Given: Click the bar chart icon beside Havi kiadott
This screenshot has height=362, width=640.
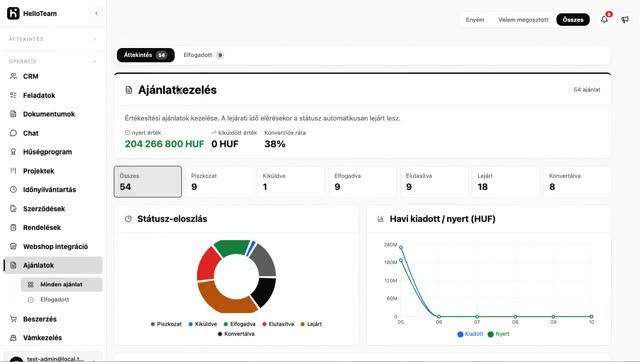Looking at the screenshot, I should tap(380, 219).
